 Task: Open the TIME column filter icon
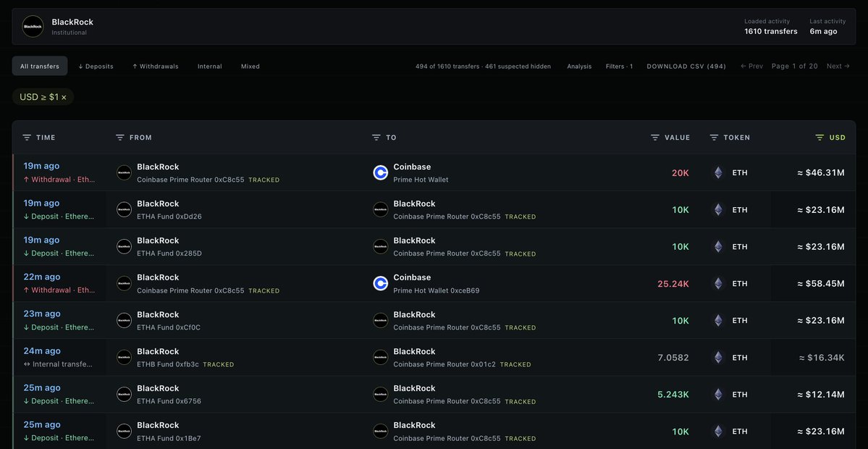(x=27, y=138)
